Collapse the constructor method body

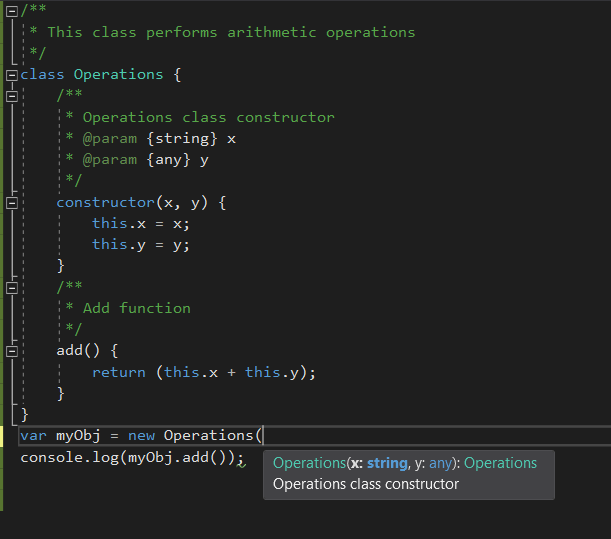11,202
